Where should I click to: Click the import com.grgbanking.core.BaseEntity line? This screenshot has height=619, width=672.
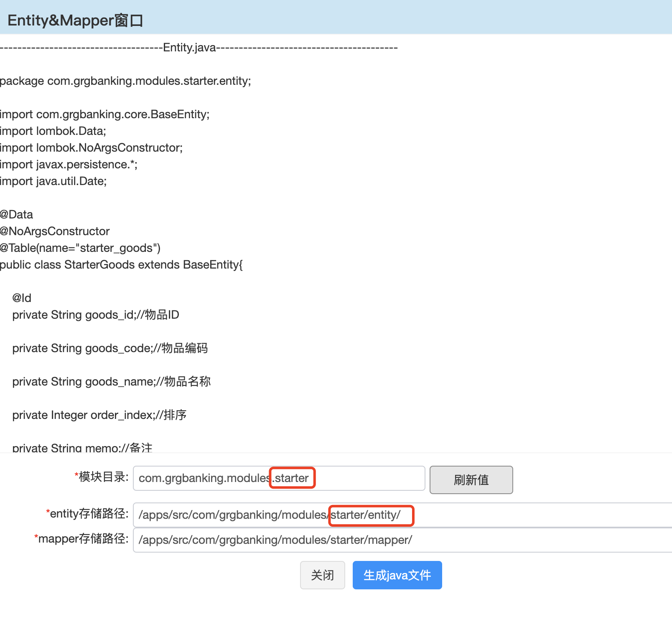(104, 114)
